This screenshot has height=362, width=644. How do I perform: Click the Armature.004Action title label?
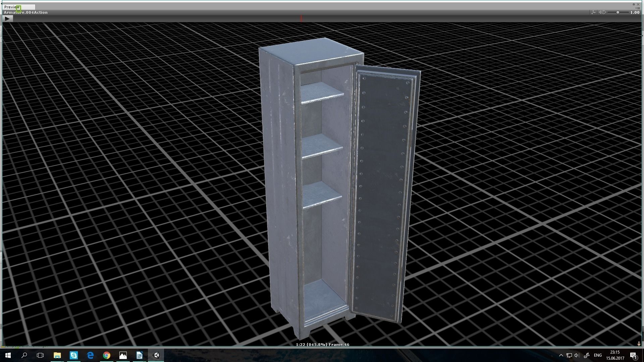click(26, 12)
